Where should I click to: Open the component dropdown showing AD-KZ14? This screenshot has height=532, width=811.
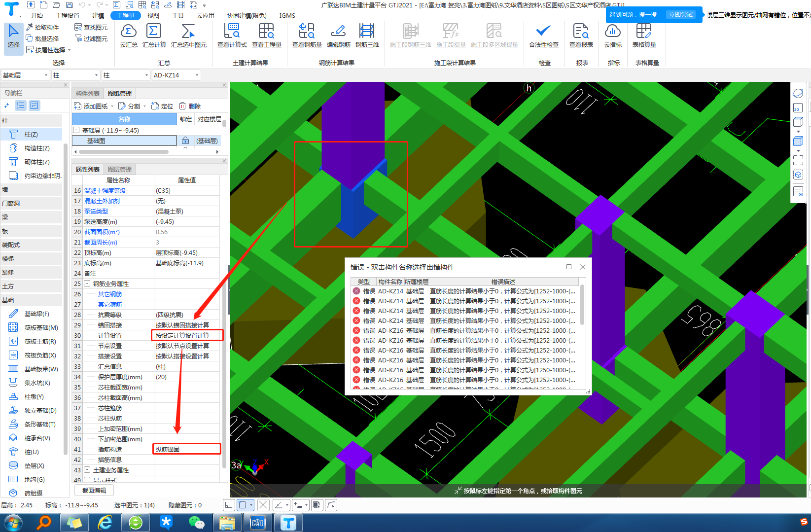(x=176, y=75)
